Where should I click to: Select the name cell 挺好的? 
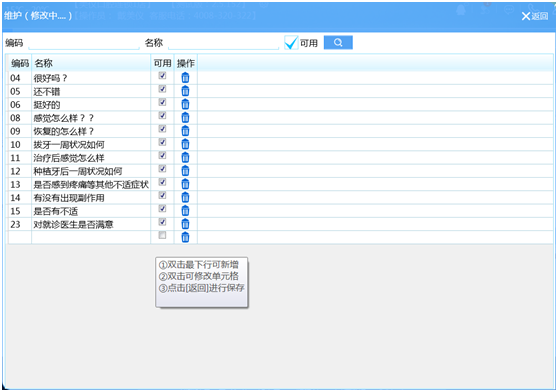point(91,105)
